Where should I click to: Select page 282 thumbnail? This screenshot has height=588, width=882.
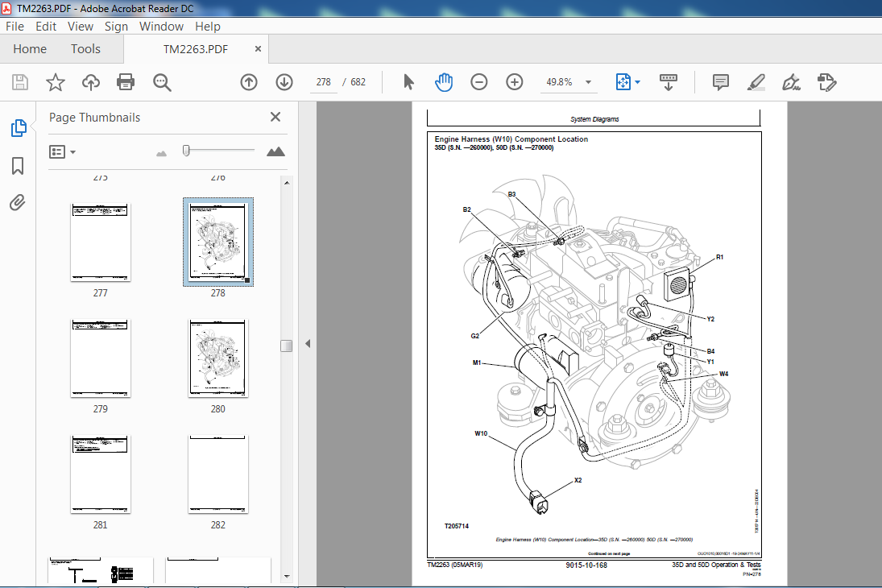click(x=218, y=474)
